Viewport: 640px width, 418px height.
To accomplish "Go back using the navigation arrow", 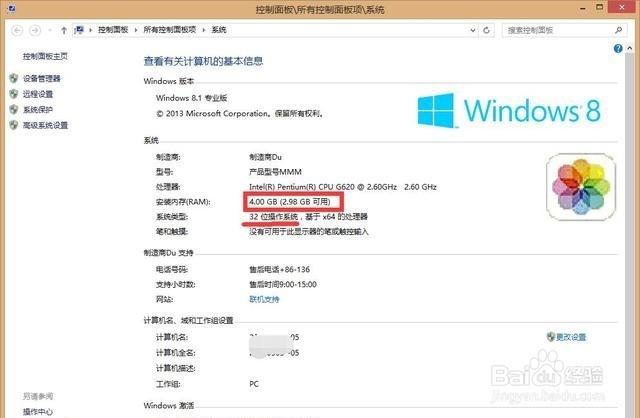I will click(17, 30).
